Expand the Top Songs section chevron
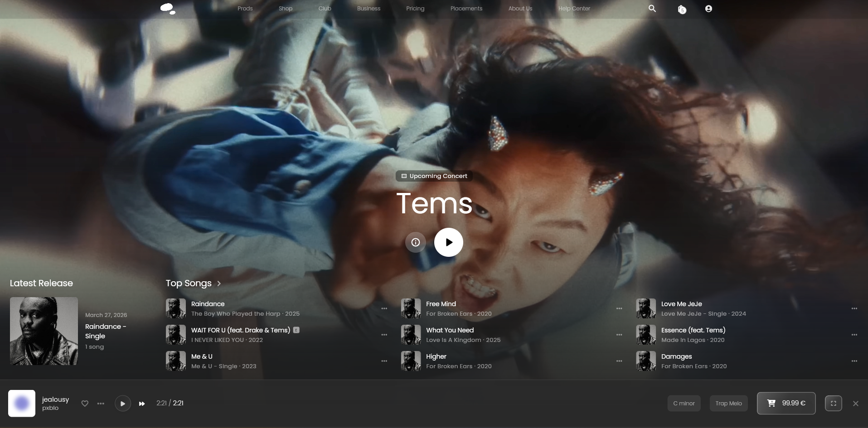This screenshot has height=428, width=868. [219, 284]
